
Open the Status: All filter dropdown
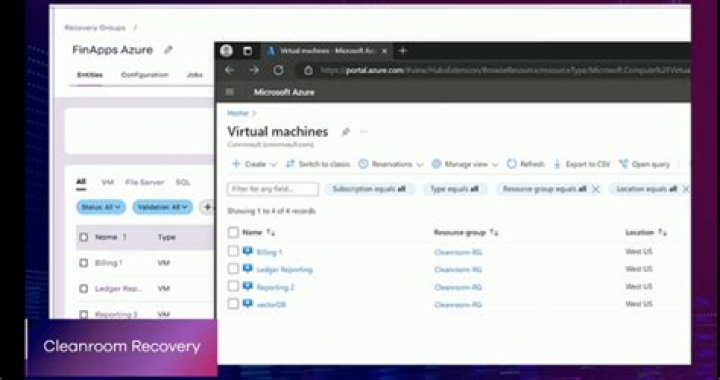click(101, 207)
